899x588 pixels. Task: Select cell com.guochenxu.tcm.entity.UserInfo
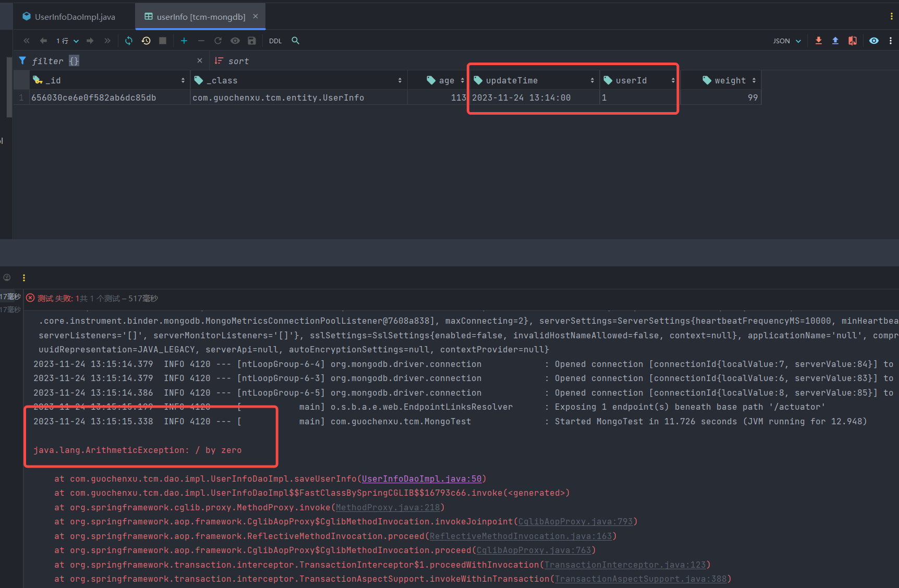point(298,97)
